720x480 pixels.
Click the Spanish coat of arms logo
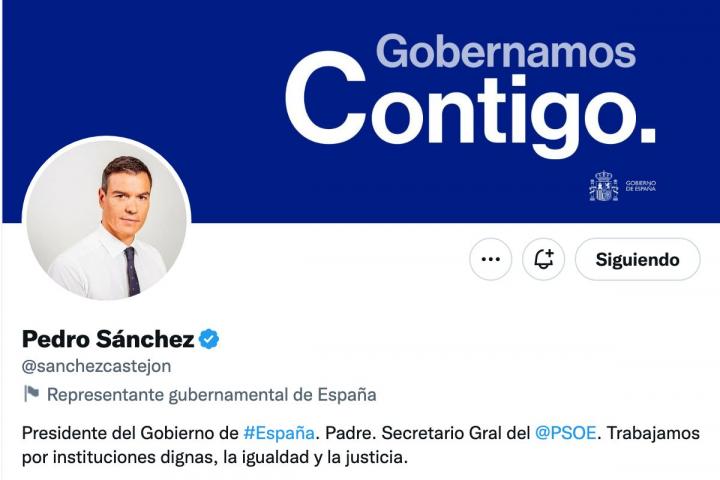603,186
